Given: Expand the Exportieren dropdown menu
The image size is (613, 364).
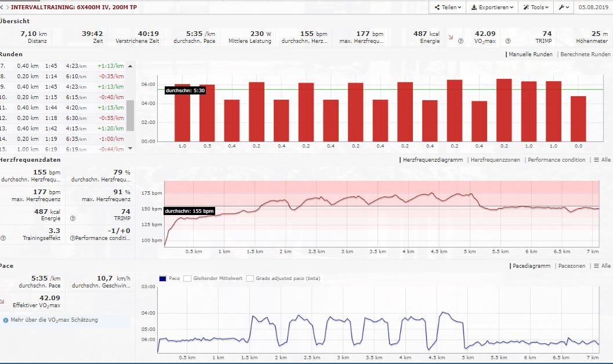Looking at the screenshot, I should coord(492,8).
